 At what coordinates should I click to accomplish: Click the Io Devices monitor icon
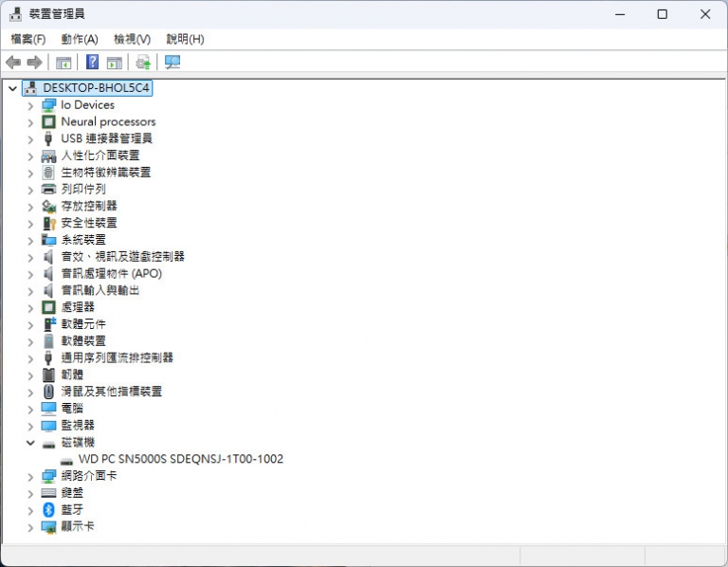pyautogui.click(x=48, y=105)
